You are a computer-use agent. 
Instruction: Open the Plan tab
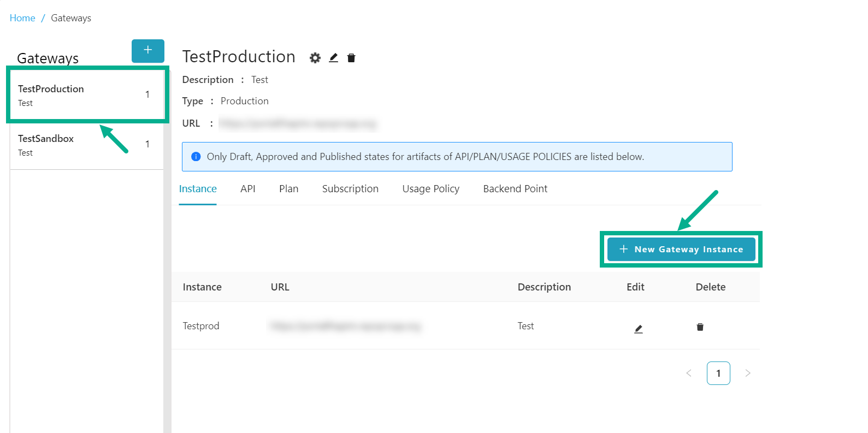[288, 189]
